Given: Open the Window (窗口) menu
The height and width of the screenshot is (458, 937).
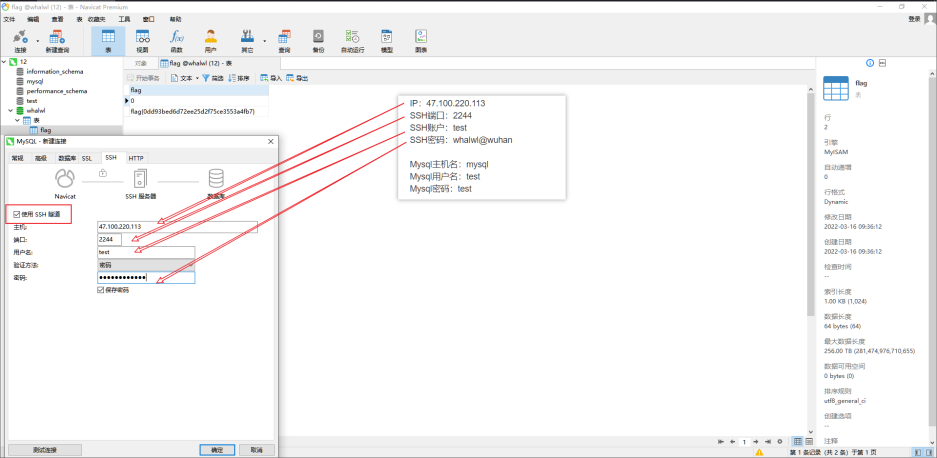Looking at the screenshot, I should (149, 19).
